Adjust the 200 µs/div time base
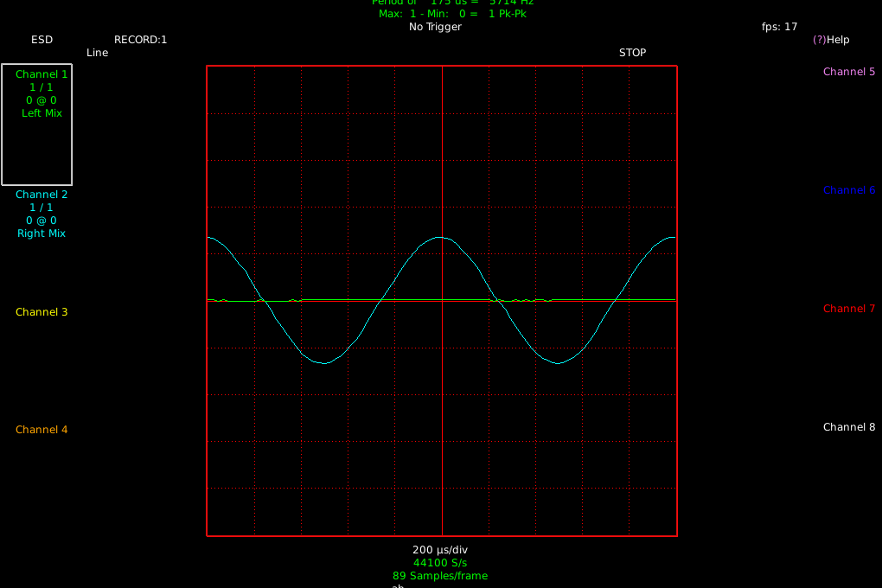This screenshot has width=882, height=588. [440, 550]
